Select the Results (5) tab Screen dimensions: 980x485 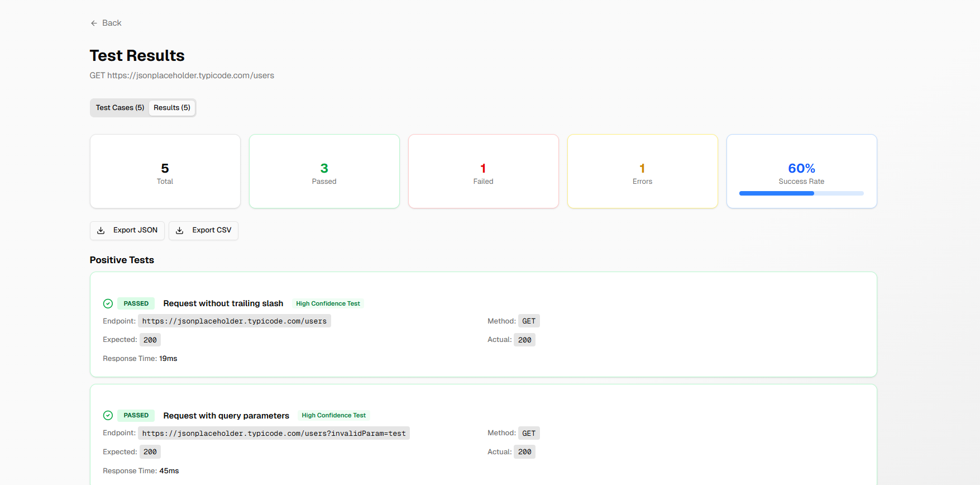172,108
